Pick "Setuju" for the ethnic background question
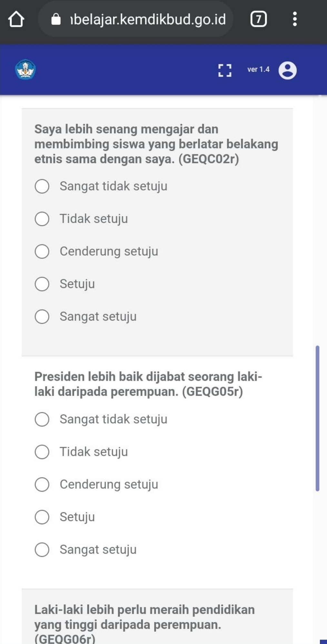This screenshot has width=327, height=644. point(42,284)
